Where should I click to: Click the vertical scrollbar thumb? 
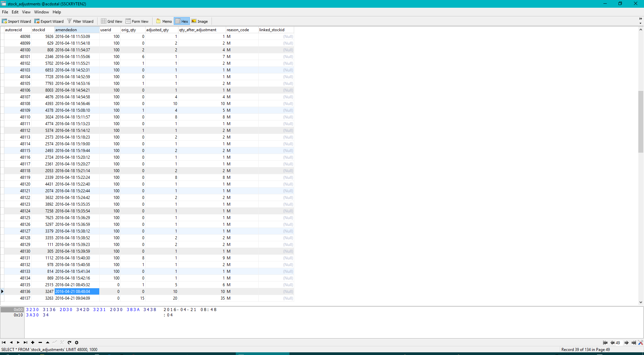pos(641,121)
